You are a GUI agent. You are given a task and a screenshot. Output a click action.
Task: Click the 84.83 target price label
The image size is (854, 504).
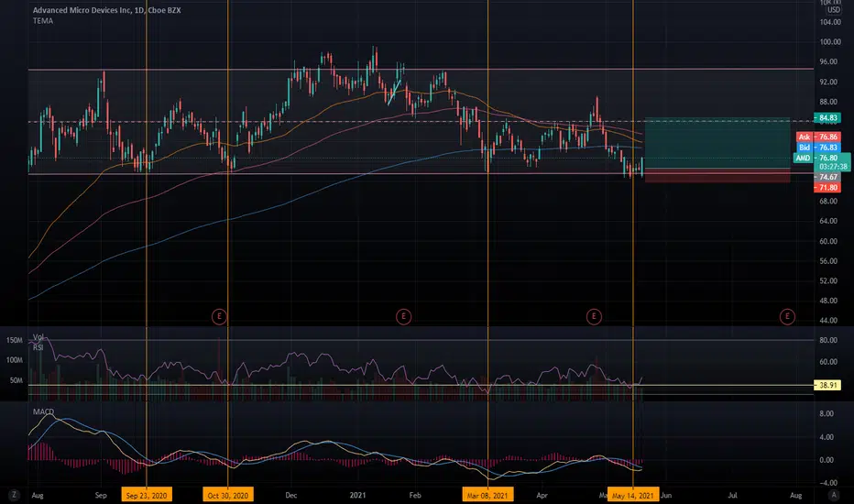827,117
